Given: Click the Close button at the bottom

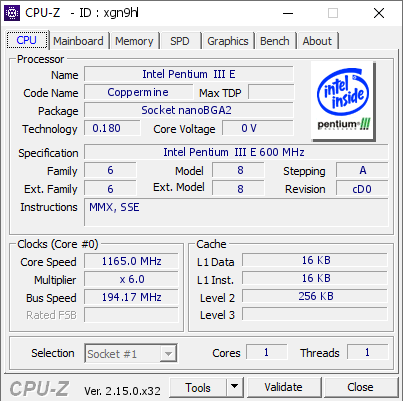Looking at the screenshot, I should (360, 387).
